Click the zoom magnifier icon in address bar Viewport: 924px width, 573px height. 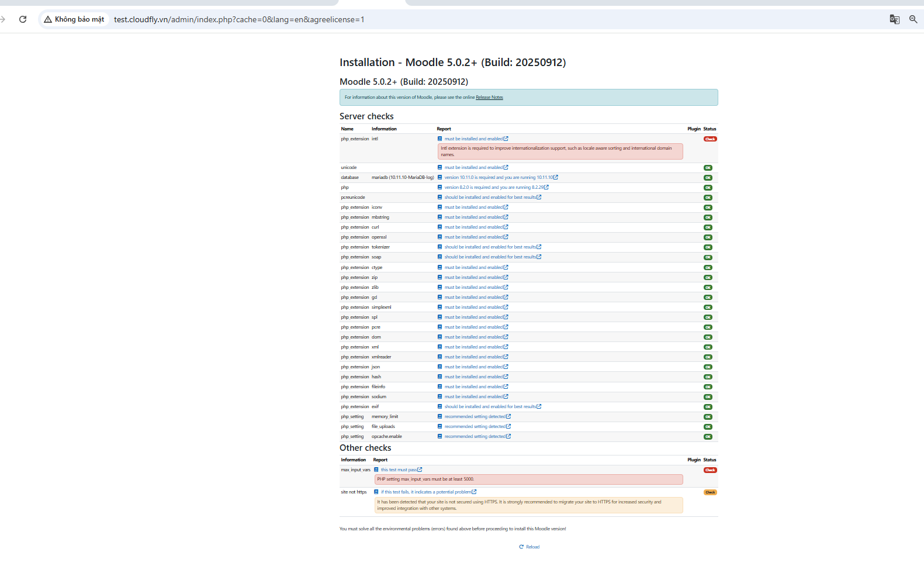(x=913, y=19)
